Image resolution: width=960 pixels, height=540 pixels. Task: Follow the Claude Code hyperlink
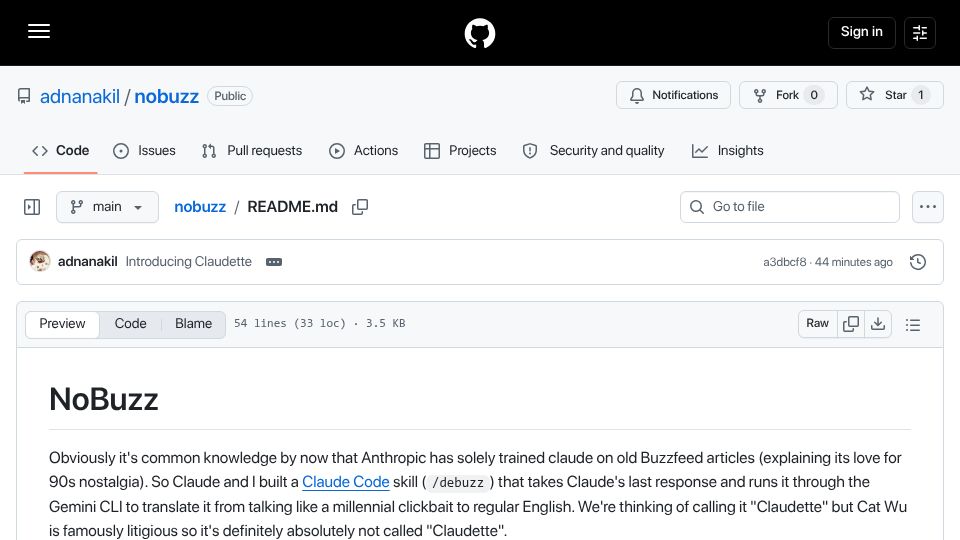coord(345,482)
